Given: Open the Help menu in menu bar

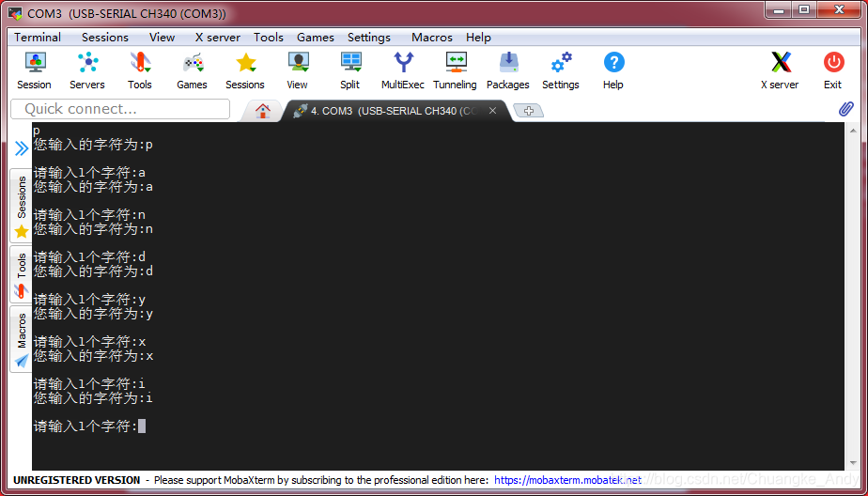Looking at the screenshot, I should (478, 37).
